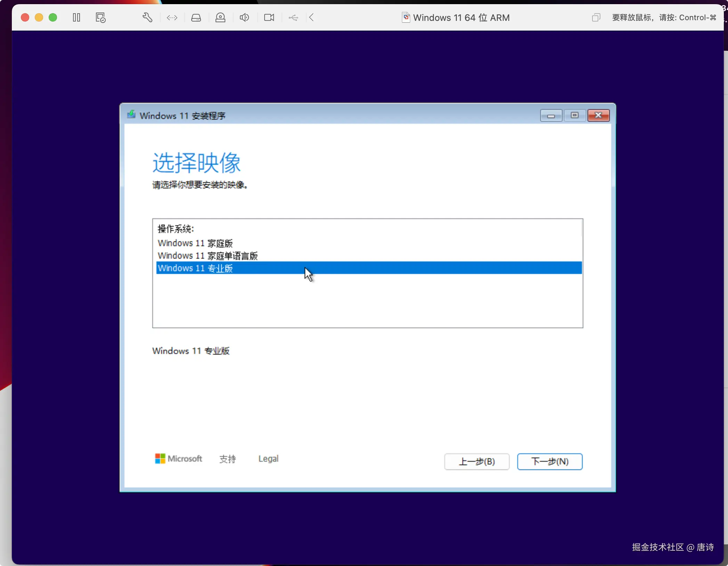Click the CD/DVD drive icon
The image size is (728, 566).
coord(220,17)
